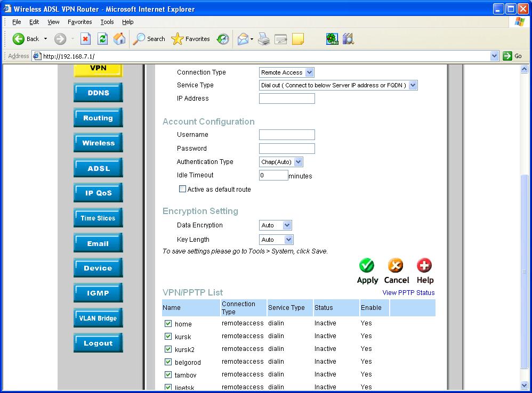Uncheck the home VPN entry checkbox
This screenshot has height=393, width=532.
(x=168, y=323)
